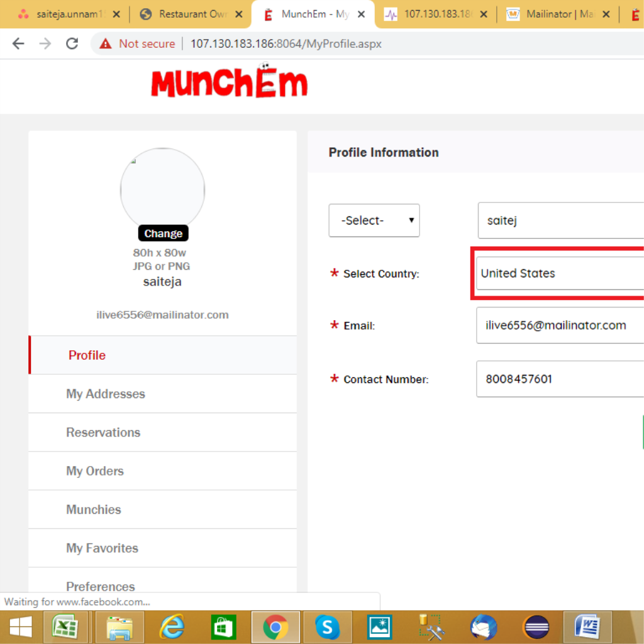Click the Email input field

[x=560, y=325]
